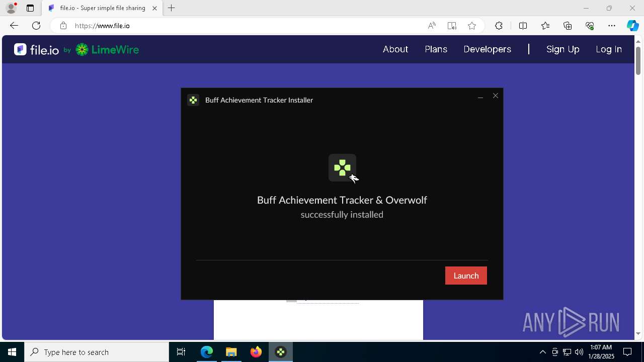Viewport: 644px width, 362px height.
Task: Click the file.io logo in site header
Action: [36, 49]
